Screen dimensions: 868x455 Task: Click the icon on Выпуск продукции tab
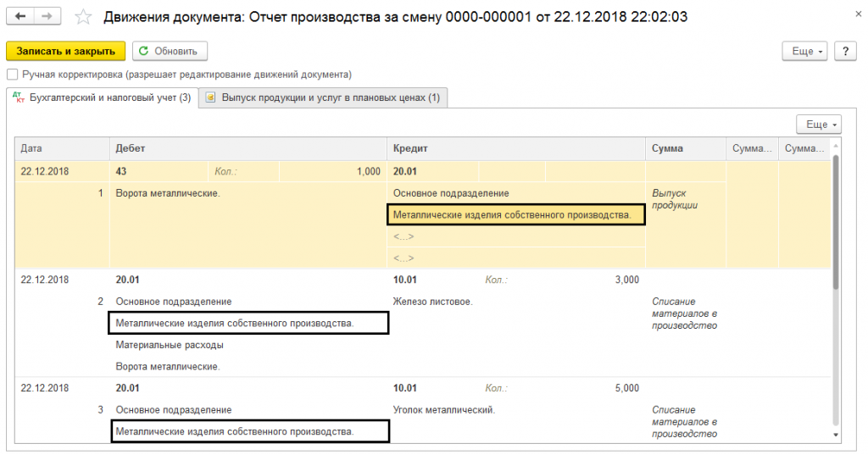pos(210,98)
